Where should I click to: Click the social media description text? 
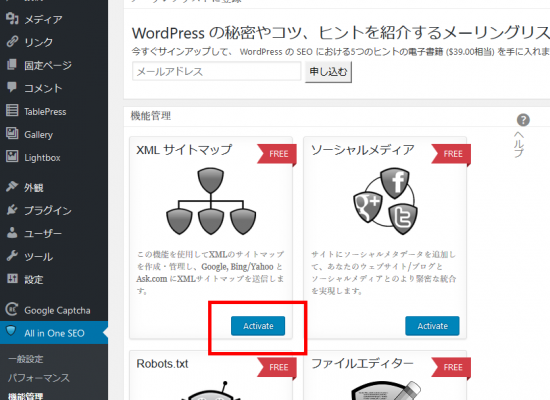point(384,272)
